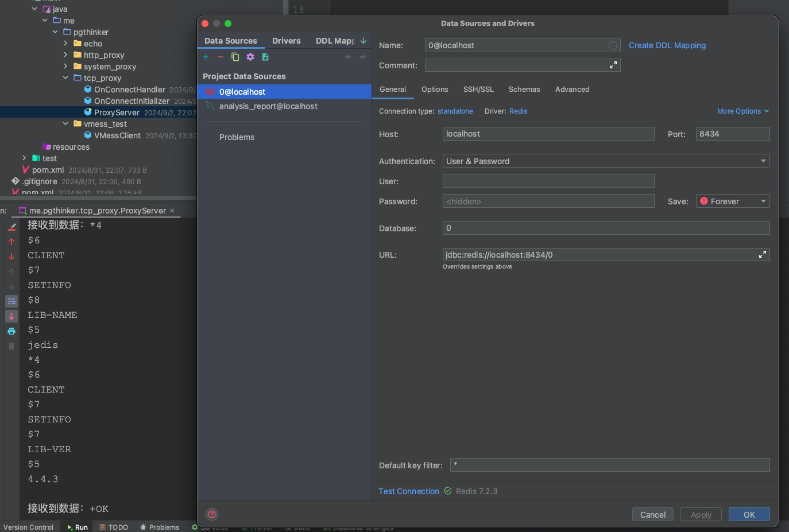
Task: Click red up arrow in Run panel
Action: click(x=11, y=242)
